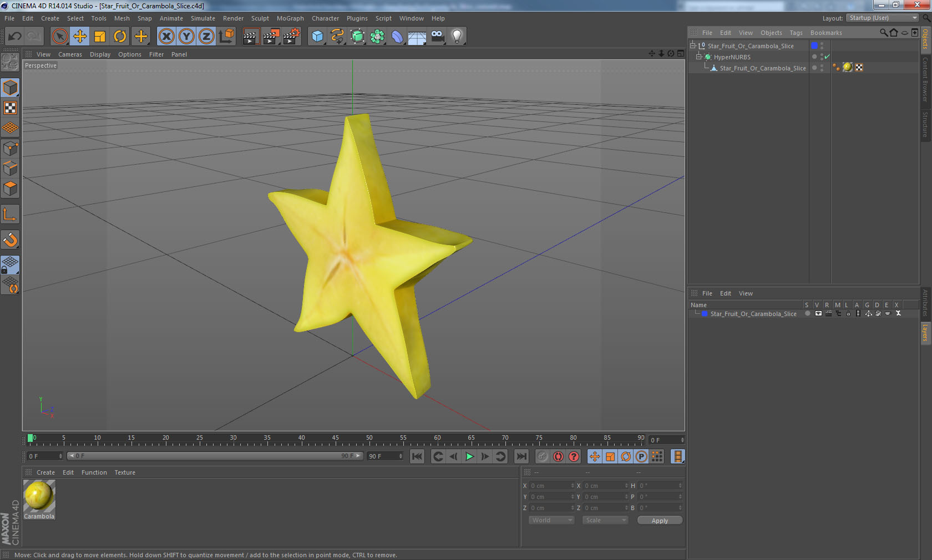Toggle coordinate system icon

coord(226,37)
